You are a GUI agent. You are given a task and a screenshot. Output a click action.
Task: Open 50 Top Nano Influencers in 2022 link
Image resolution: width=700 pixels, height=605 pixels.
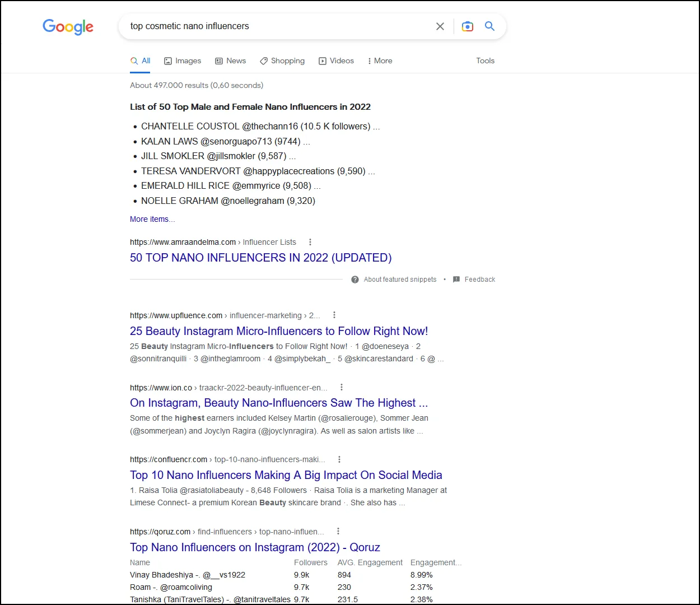point(260,258)
